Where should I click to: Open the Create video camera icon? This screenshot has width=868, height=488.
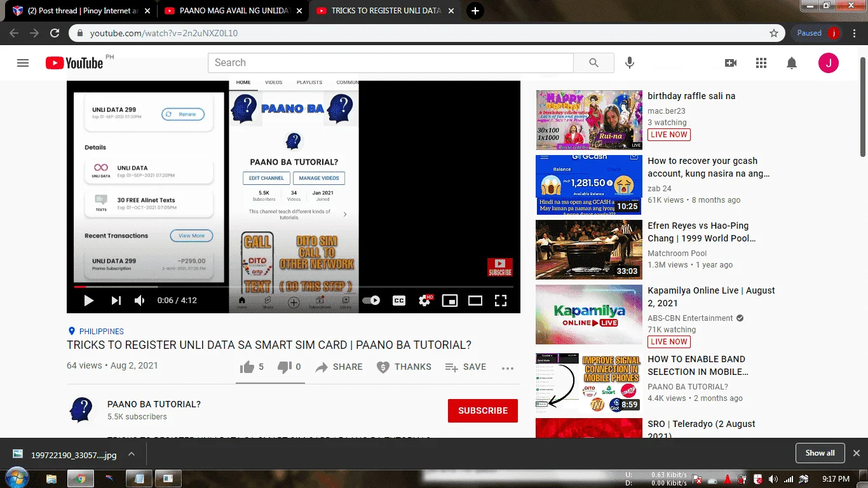click(x=731, y=63)
